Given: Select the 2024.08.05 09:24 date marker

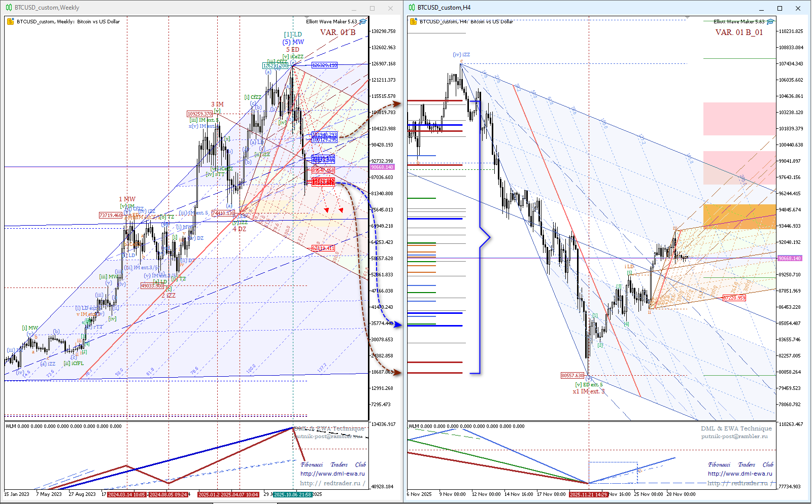Looking at the screenshot, I should [168, 494].
